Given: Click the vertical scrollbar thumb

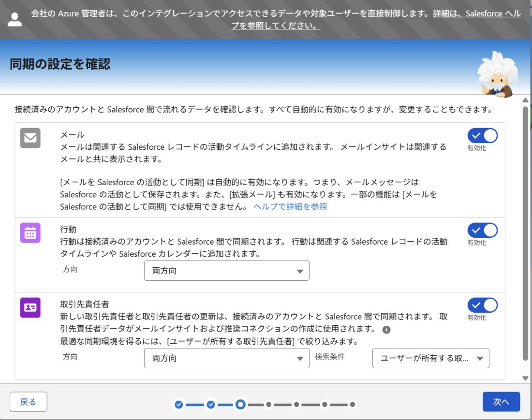Looking at the screenshot, I should (525, 234).
